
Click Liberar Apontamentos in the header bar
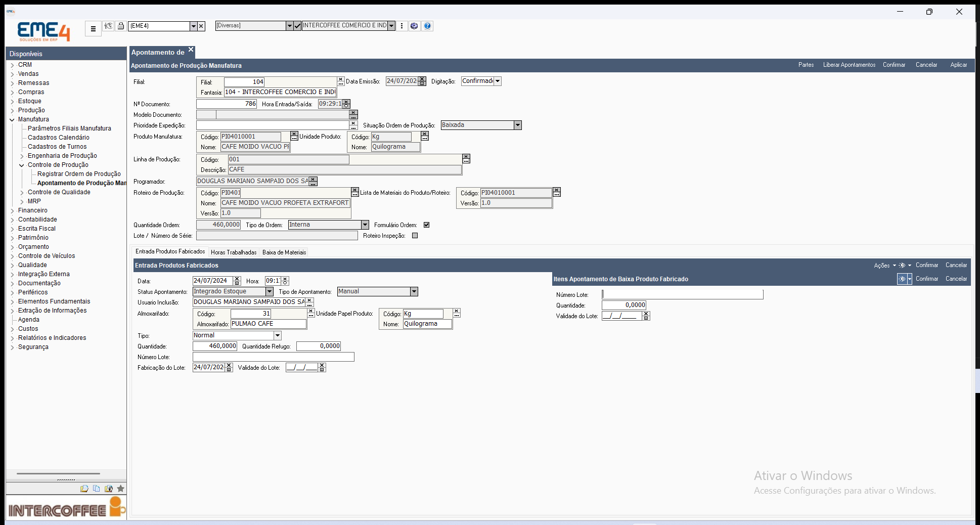849,65
